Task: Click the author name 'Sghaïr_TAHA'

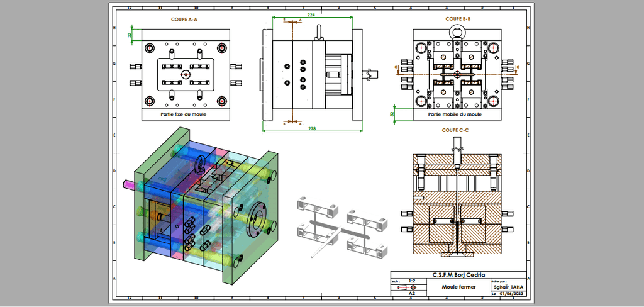Action: pyautogui.click(x=509, y=287)
